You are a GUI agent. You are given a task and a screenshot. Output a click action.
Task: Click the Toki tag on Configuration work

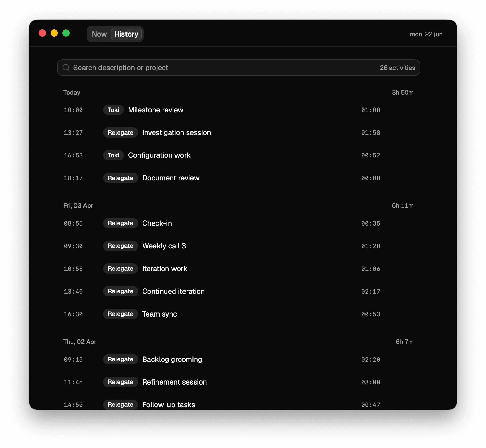[113, 155]
